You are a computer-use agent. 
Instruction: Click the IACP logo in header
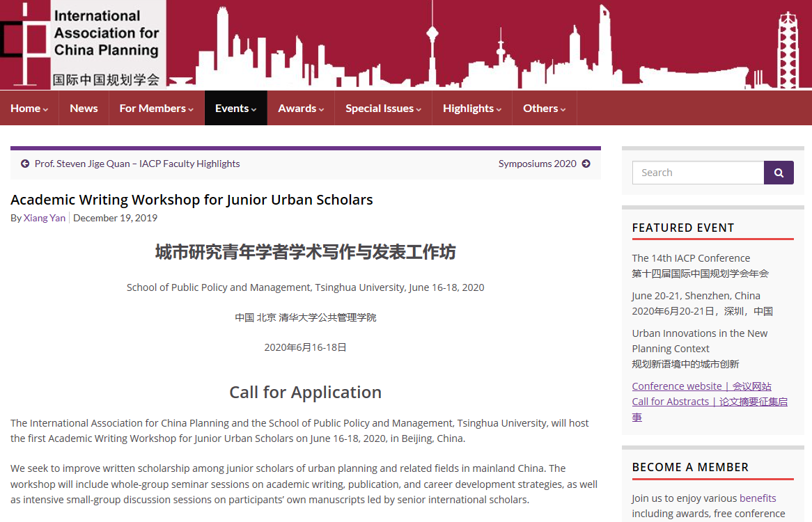coord(83,45)
